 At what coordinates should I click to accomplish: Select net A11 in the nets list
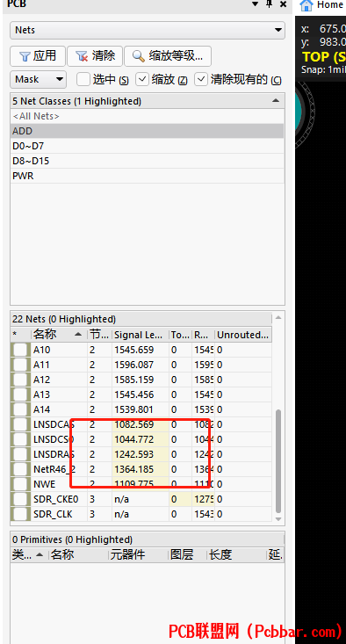(141, 365)
